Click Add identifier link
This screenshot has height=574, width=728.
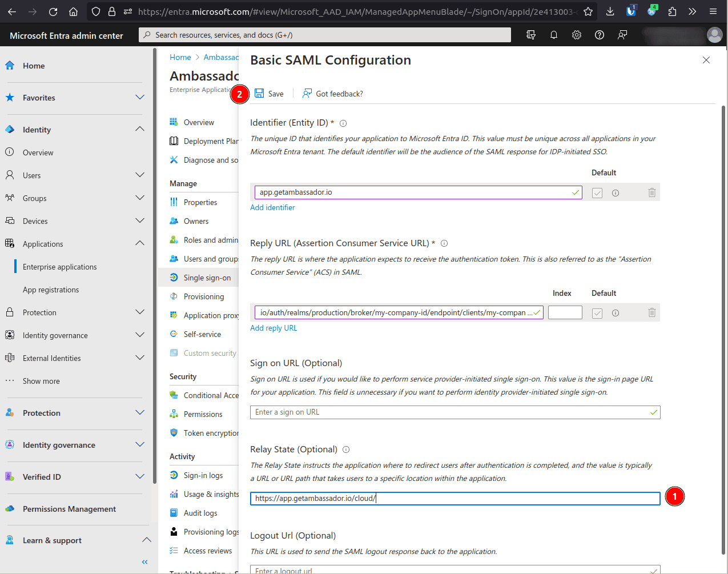pos(272,207)
